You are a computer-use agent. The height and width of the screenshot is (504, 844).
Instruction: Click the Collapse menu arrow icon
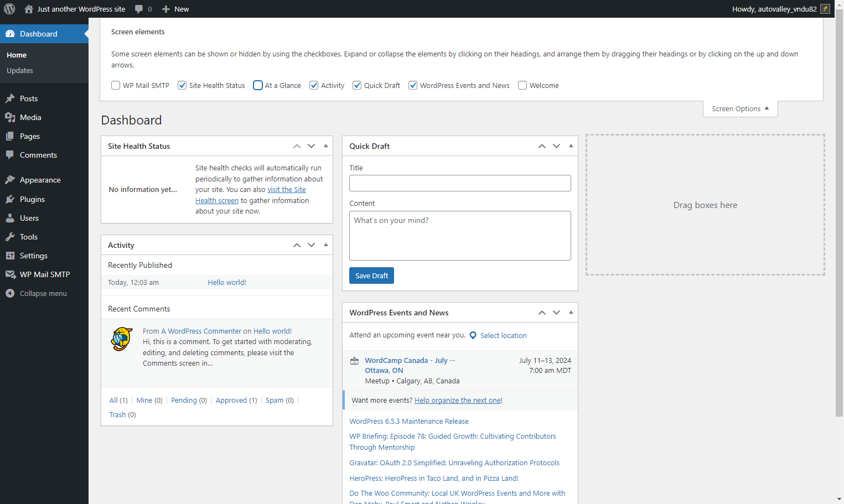pos(10,293)
